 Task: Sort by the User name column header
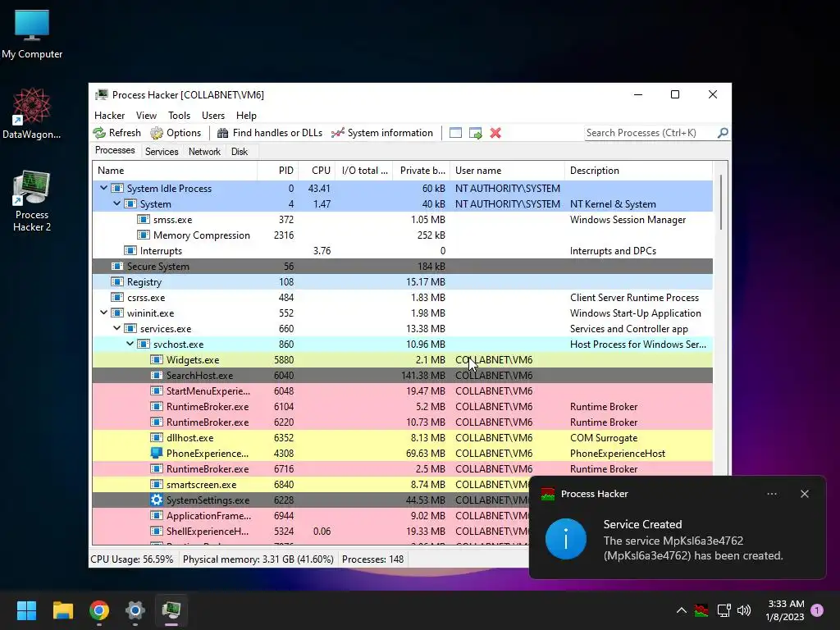(x=507, y=171)
